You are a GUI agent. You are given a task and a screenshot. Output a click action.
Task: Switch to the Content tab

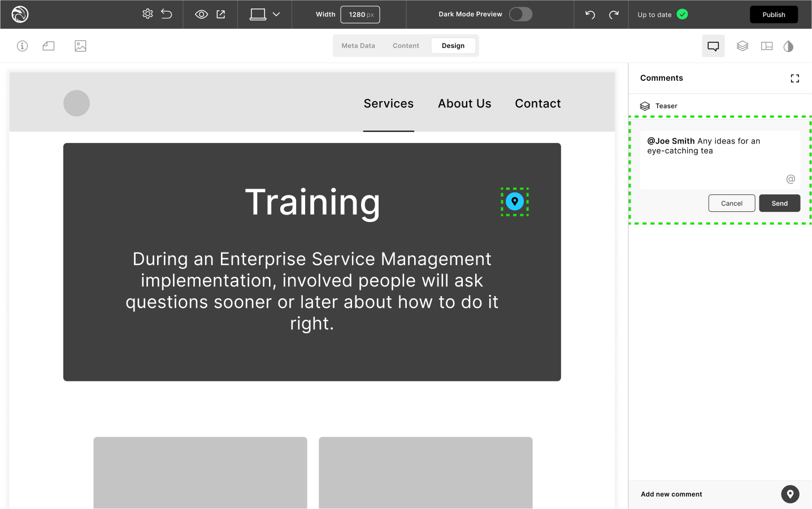tap(406, 46)
